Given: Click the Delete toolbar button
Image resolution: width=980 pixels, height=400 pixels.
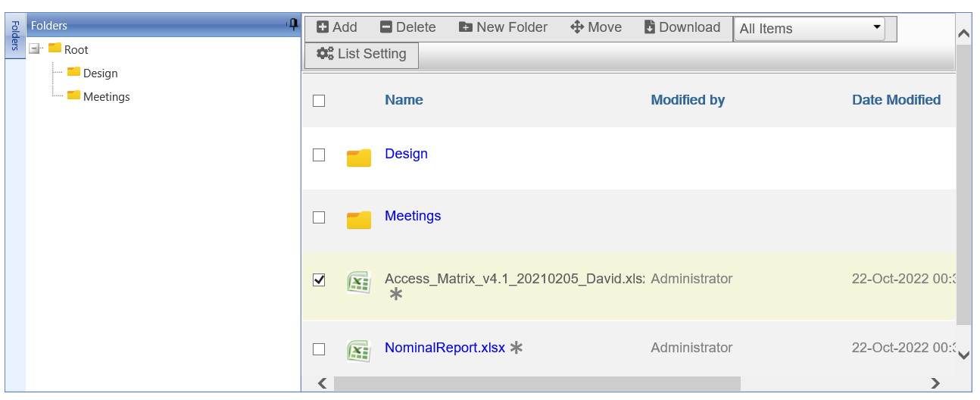Looking at the screenshot, I should 407,27.
